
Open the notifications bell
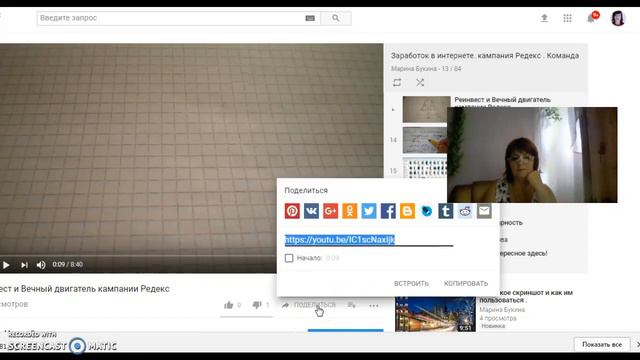click(591, 18)
